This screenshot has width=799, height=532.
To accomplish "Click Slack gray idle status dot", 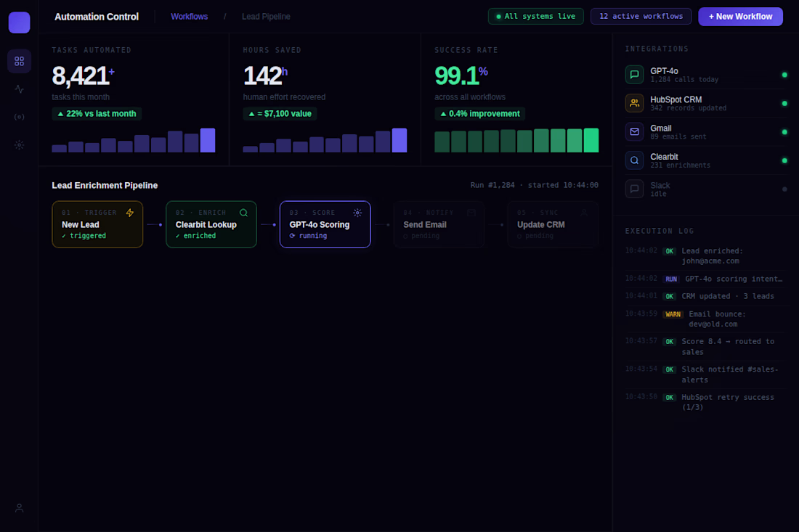I will (784, 189).
